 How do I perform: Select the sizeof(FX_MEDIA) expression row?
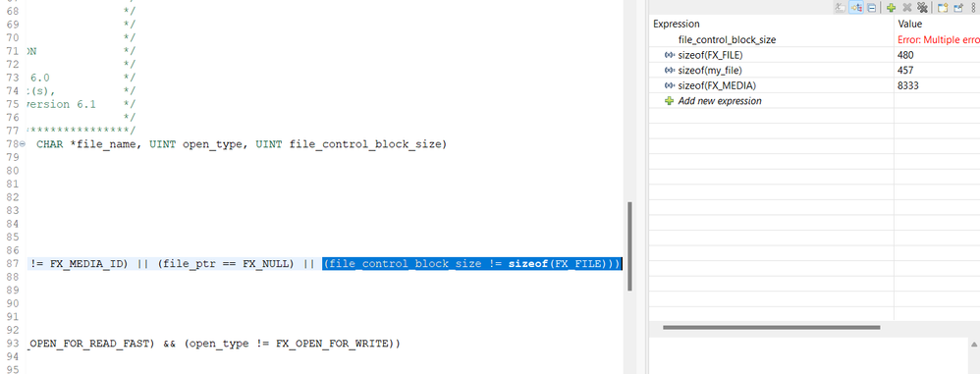pyautogui.click(x=814, y=85)
